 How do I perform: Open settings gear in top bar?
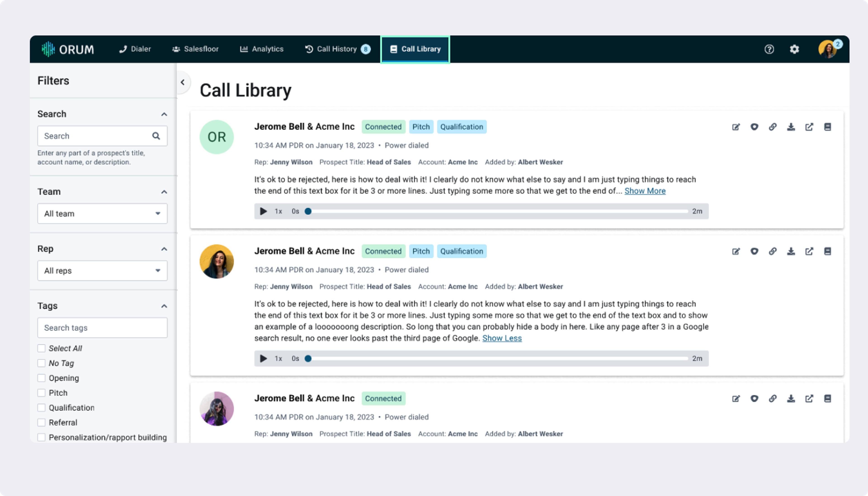coord(794,49)
